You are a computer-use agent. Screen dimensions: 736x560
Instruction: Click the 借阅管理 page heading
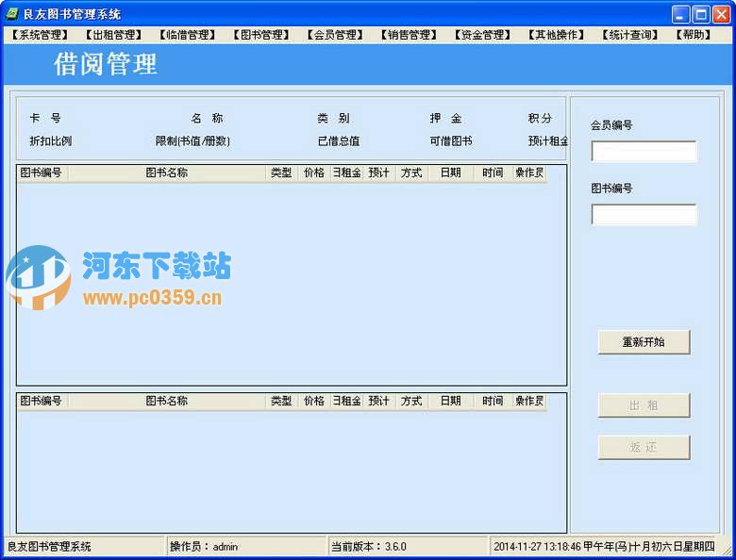click(105, 64)
